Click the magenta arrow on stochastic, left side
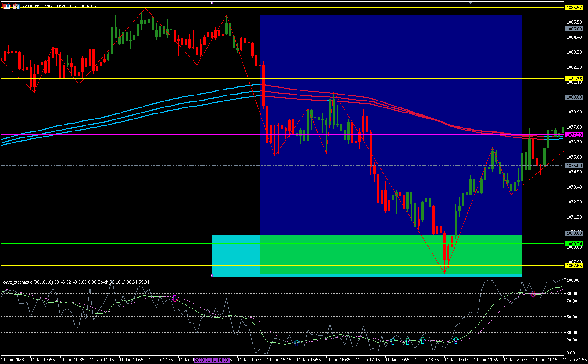Viewport: 588px width, 364px height. pos(175,298)
